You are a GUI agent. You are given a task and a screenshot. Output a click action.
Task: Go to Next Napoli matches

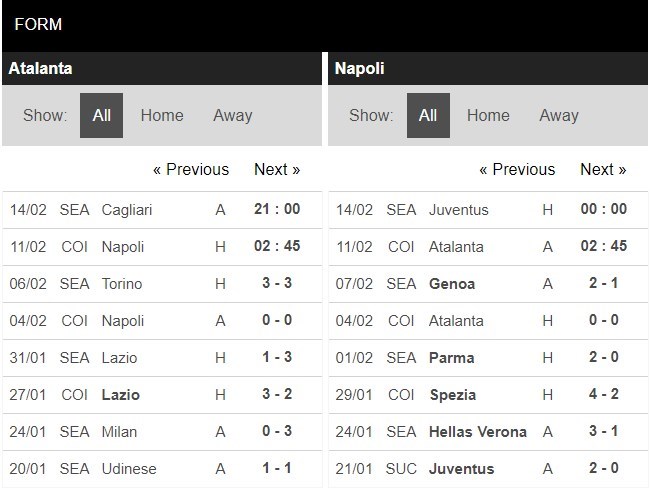click(x=603, y=169)
